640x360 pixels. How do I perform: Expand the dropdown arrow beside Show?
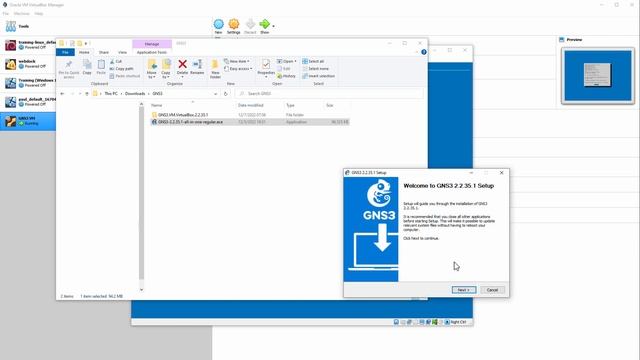click(x=273, y=26)
